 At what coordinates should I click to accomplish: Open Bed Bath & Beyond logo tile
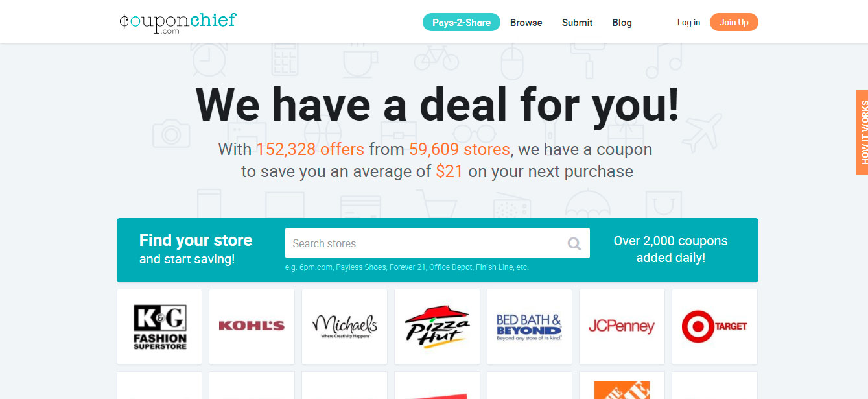click(529, 326)
